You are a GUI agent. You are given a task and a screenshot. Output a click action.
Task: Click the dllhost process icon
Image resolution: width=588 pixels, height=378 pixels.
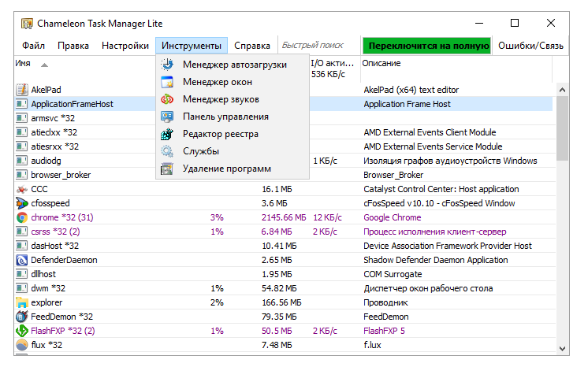pos(22,274)
